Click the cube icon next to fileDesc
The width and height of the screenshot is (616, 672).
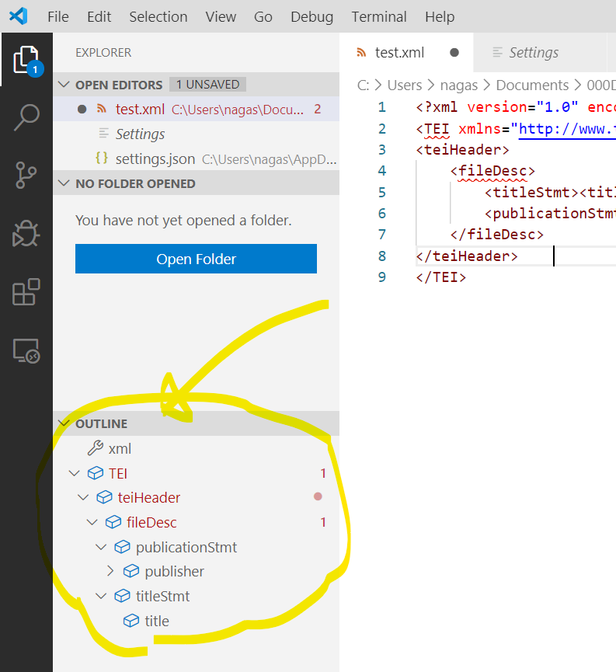pyautogui.click(x=113, y=522)
